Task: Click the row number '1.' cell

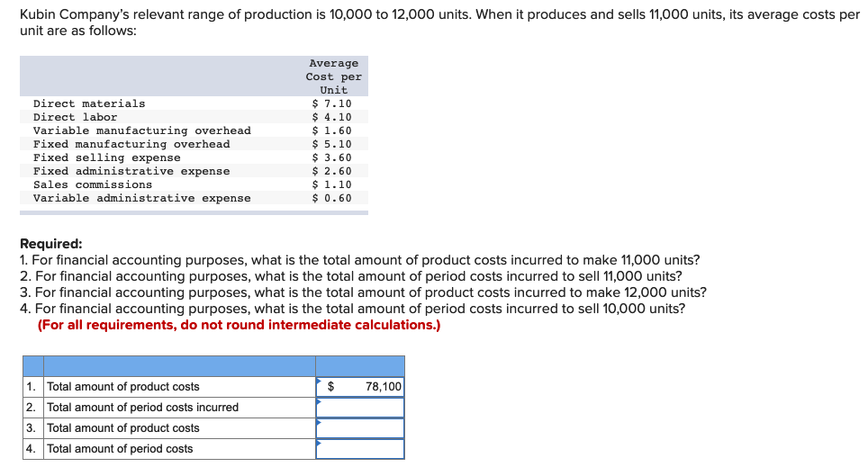Action: tap(33, 387)
